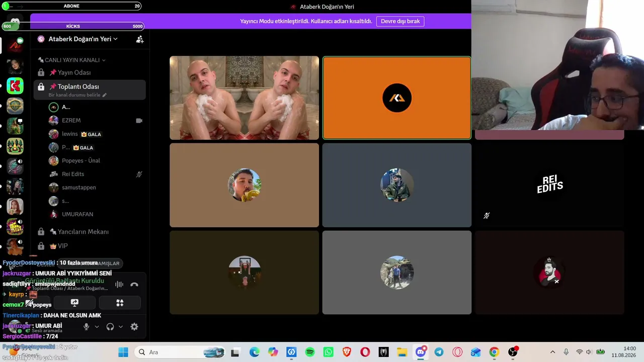Image resolution: width=644 pixels, height=362 pixels.
Task: Launch Google Chrome from the taskbar
Action: 494,352
